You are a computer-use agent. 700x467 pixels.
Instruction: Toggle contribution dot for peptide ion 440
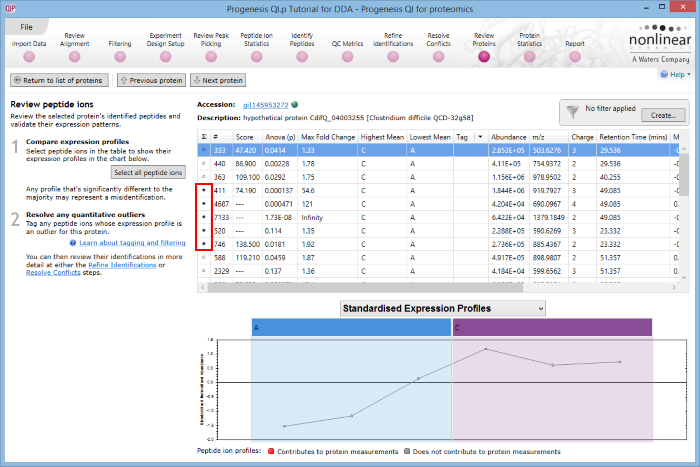pos(204,163)
